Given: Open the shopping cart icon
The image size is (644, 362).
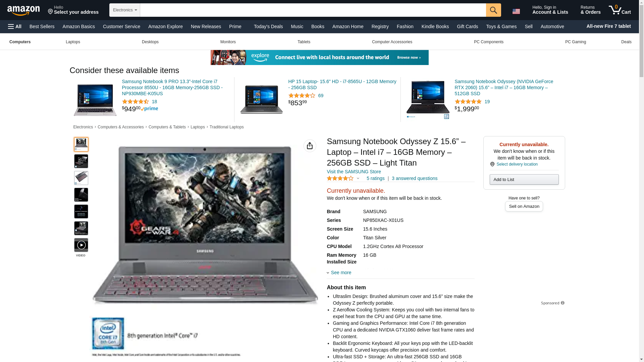Looking at the screenshot, I should tap(620, 10).
